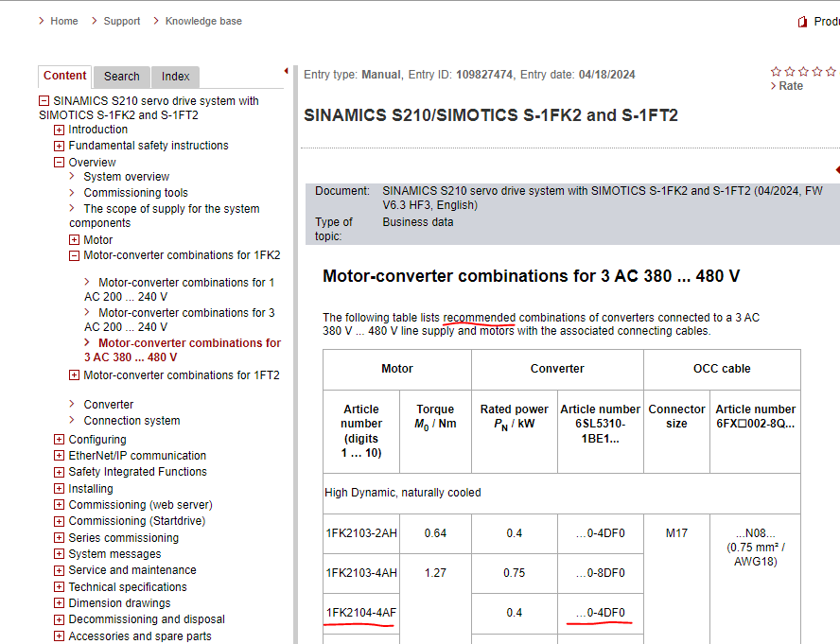Collapse the Overview tree node
This screenshot has width=840, height=644.
pos(59,163)
